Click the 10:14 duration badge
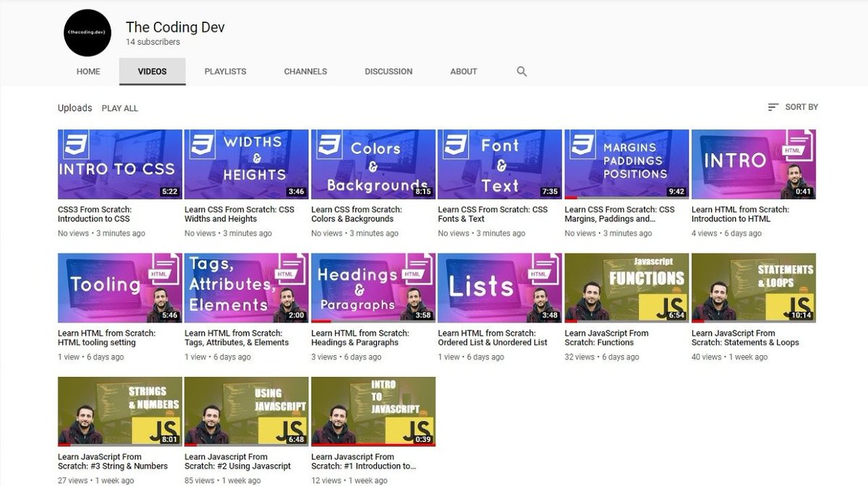868x486 pixels. pyautogui.click(x=801, y=316)
